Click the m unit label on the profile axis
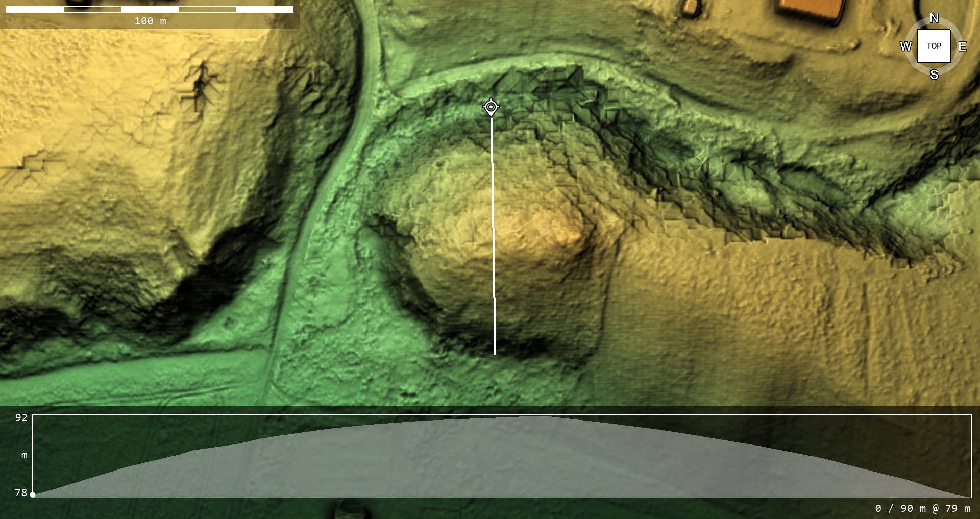The height and width of the screenshot is (519, 980). pyautogui.click(x=24, y=455)
